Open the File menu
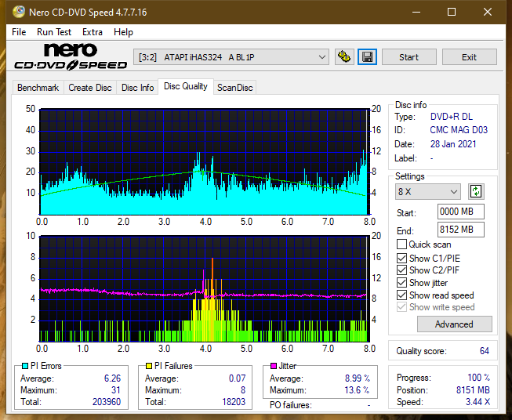 point(19,32)
